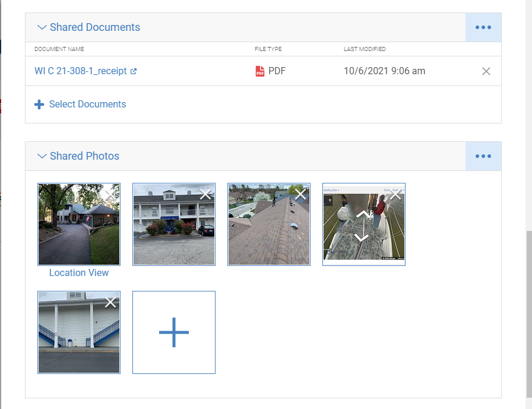Remove blue stairs building photo with X

[x=110, y=302]
